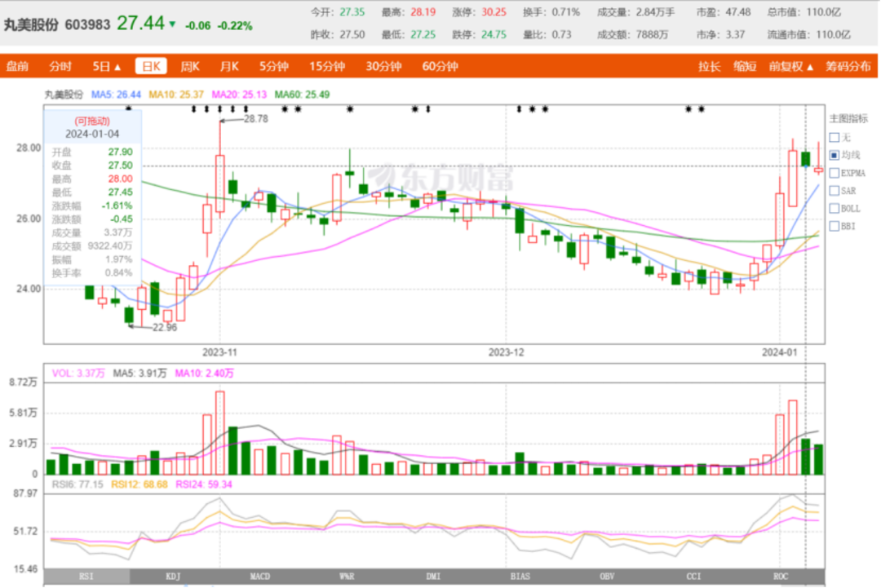Click the RSI6: 77.15 value label
Viewport: 881px width, 588px height.
click(x=77, y=484)
